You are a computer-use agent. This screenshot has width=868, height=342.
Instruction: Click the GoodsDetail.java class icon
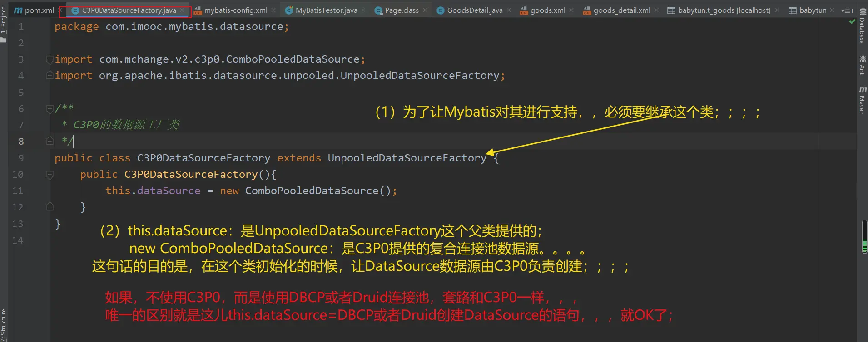point(440,10)
